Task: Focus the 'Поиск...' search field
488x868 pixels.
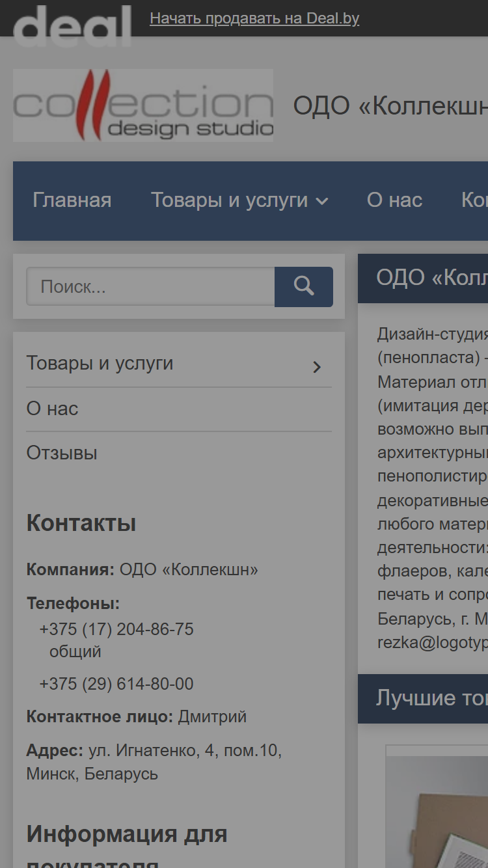Action: [x=150, y=286]
